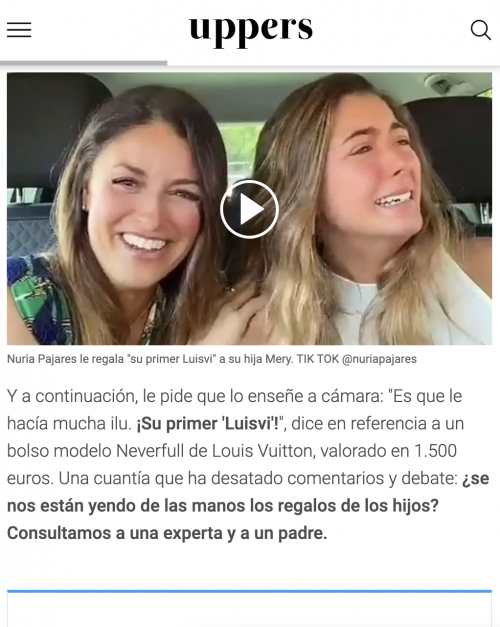Screen dimensions: 500x627
Task: Go to uppers homepage via logo
Action: tap(251, 30)
